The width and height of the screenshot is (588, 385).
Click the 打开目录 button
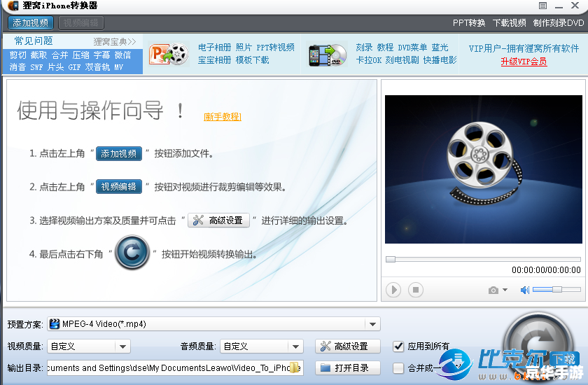tap(348, 368)
